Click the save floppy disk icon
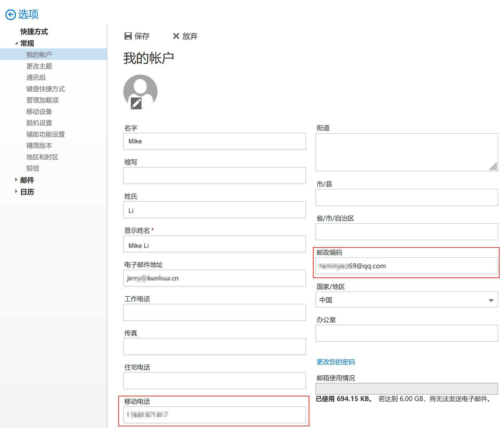Image resolution: width=504 pixels, height=428 pixels. tap(128, 36)
